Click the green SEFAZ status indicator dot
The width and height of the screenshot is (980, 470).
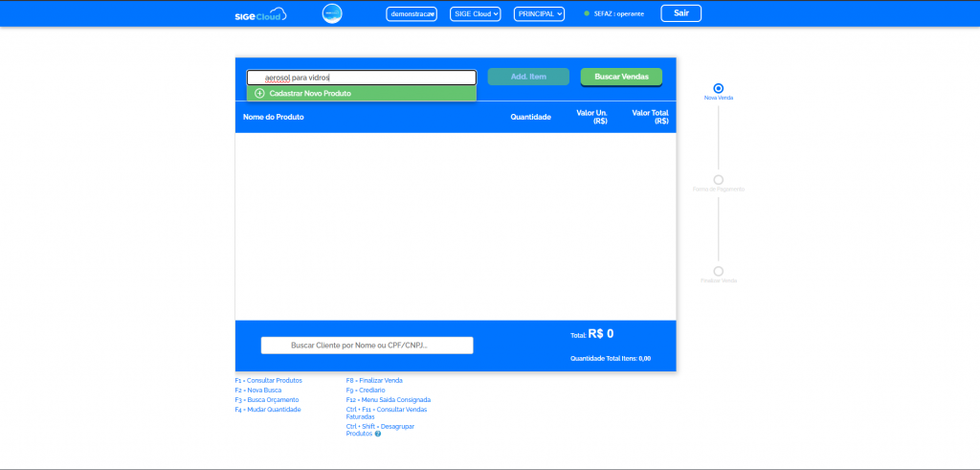click(587, 13)
